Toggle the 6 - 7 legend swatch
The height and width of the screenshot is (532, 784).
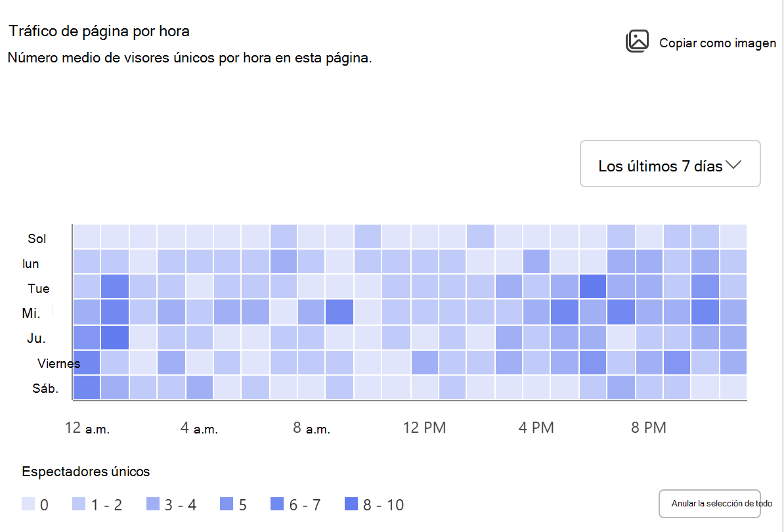[x=277, y=504]
